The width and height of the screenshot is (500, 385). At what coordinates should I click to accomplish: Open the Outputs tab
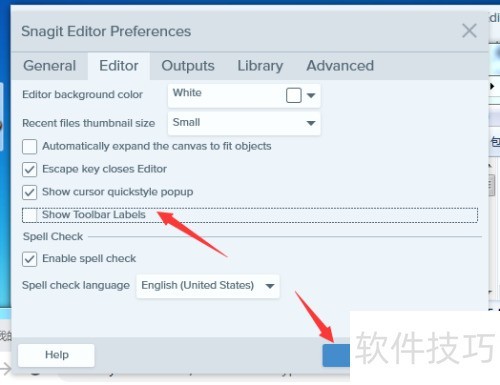pos(188,66)
